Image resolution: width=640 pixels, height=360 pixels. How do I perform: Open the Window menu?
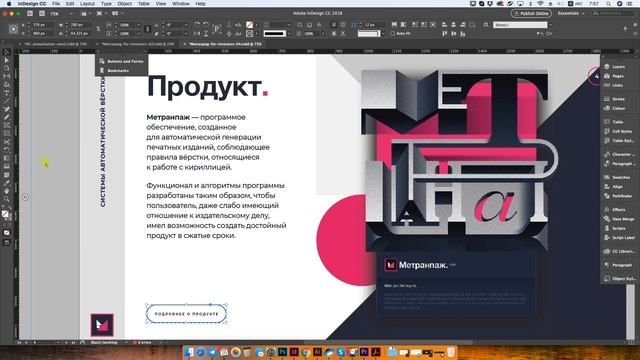(181, 3)
